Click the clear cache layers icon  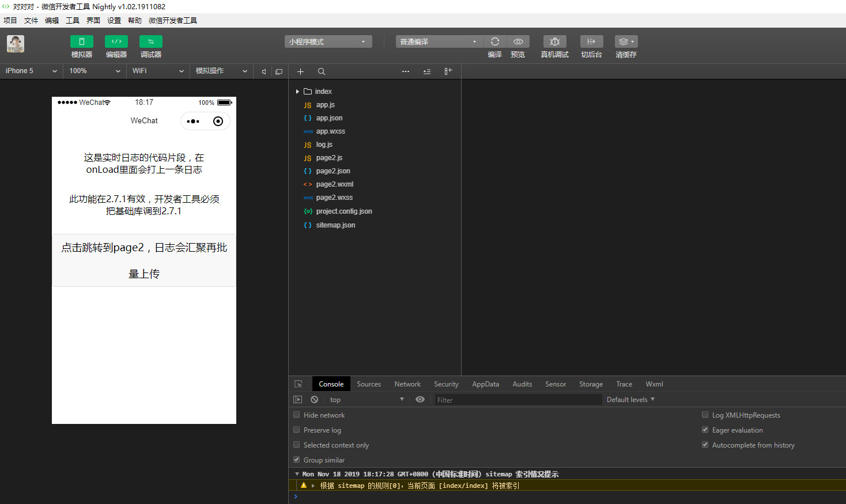[x=626, y=41]
